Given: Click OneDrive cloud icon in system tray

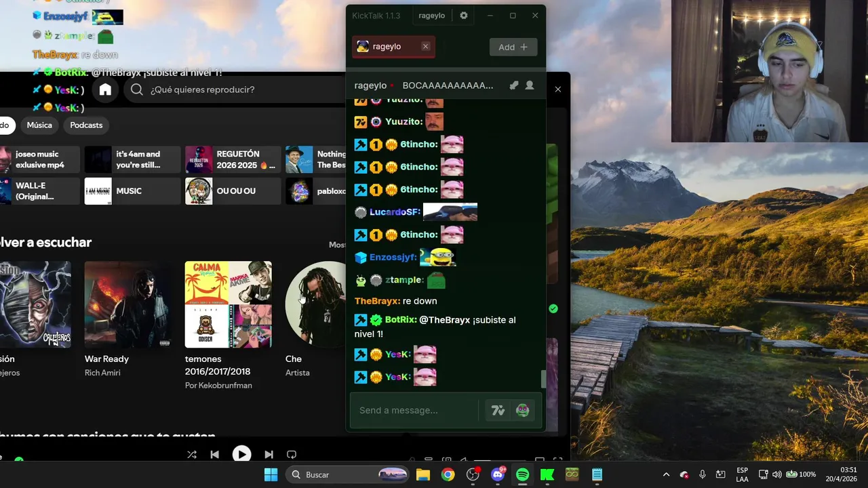Looking at the screenshot, I should 684,474.
